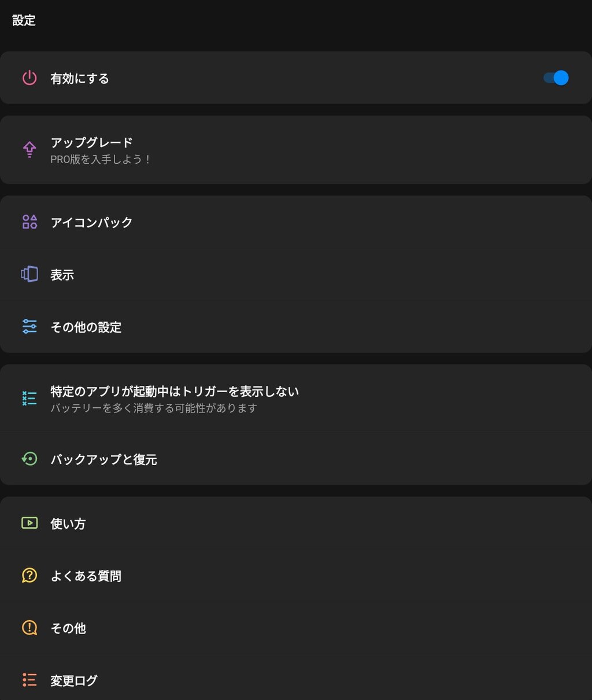592x700 pixels.
Task: Click the checklist icon for trigger exclusion
Action: tap(29, 399)
